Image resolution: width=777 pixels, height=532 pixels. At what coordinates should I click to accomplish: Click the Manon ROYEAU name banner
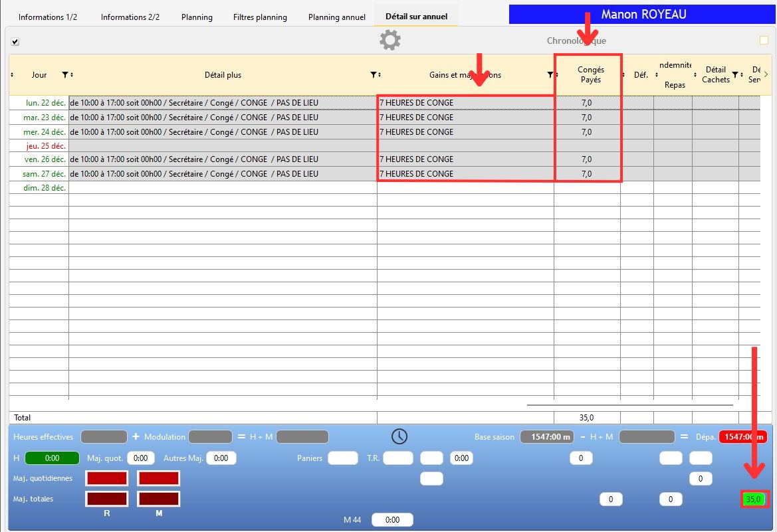[643, 15]
